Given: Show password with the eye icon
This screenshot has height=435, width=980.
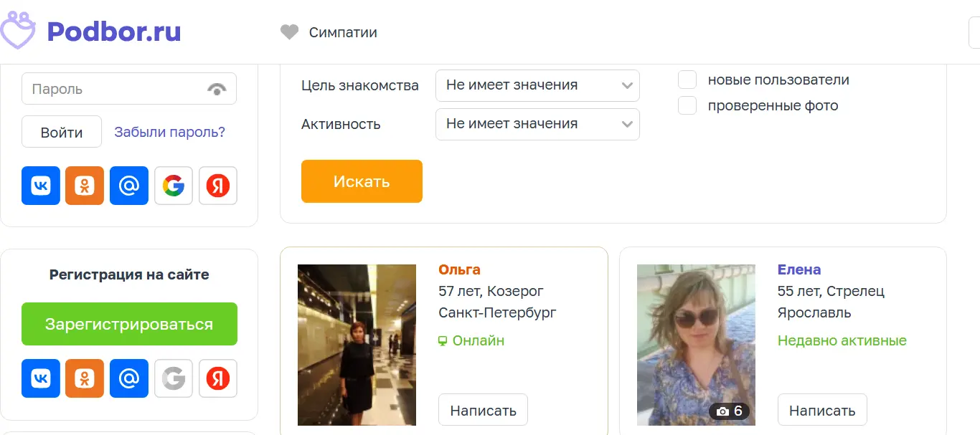Looking at the screenshot, I should (x=217, y=89).
